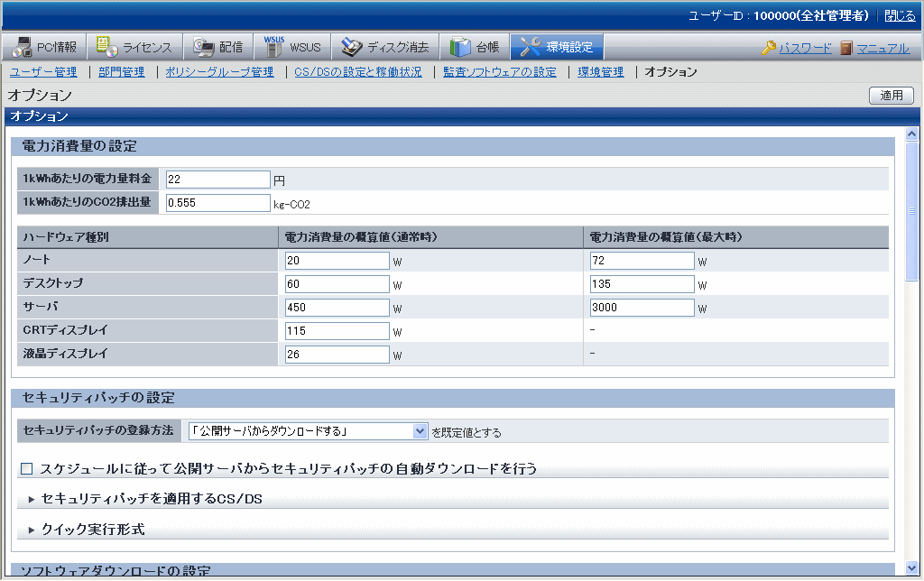Click the key icon beside パスワード

(768, 48)
